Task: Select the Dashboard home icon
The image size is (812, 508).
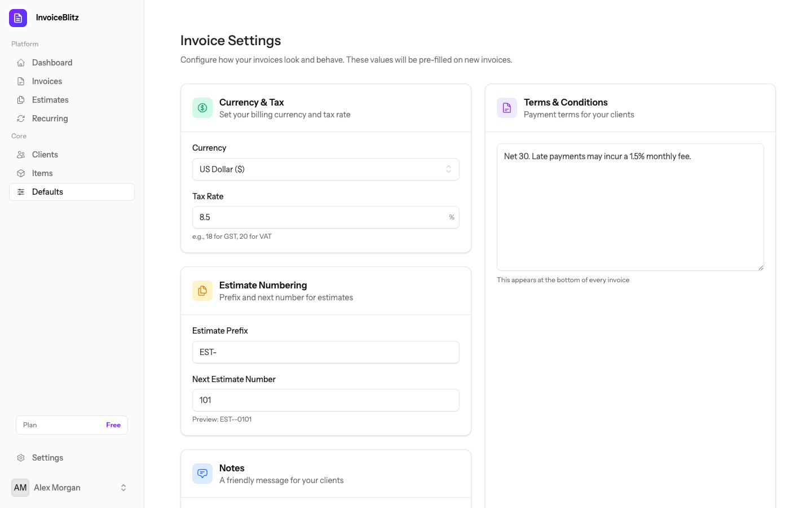Action: (x=21, y=62)
